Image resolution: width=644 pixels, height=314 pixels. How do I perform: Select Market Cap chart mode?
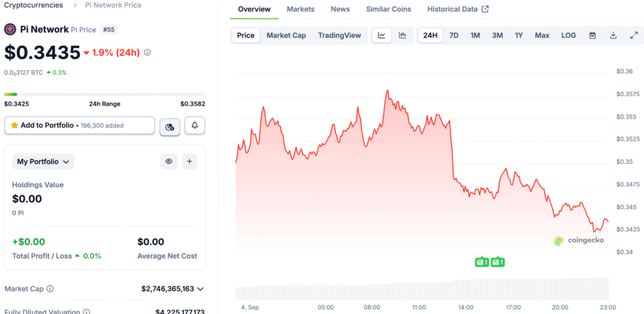[x=286, y=35]
